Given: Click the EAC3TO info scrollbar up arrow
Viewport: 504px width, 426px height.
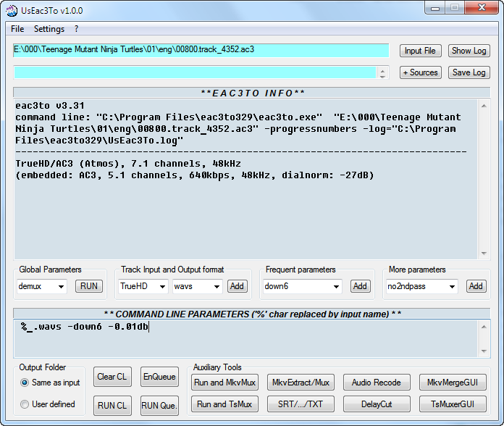Looking at the screenshot, I should pyautogui.click(x=484, y=106).
